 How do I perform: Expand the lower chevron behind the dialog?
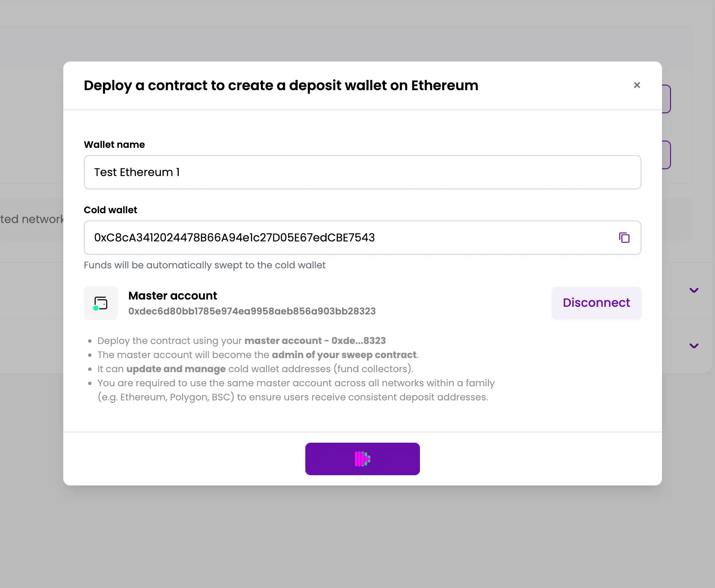click(x=694, y=346)
